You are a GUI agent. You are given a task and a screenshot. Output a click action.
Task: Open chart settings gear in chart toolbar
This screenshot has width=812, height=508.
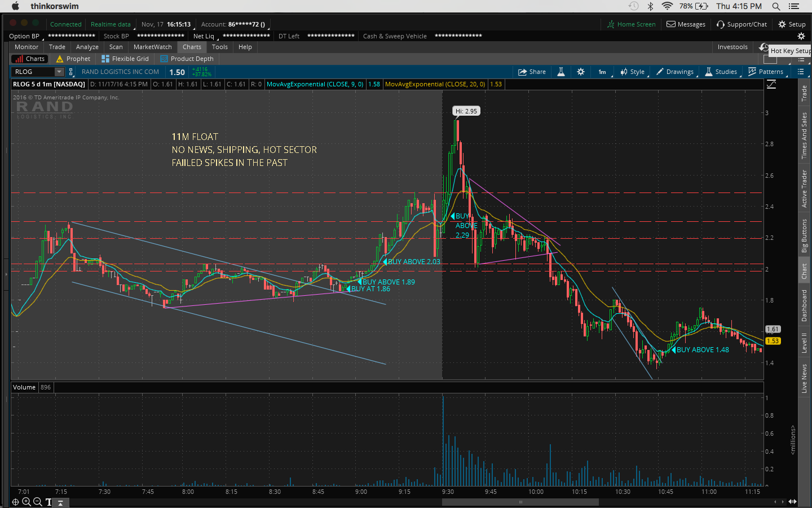point(581,72)
